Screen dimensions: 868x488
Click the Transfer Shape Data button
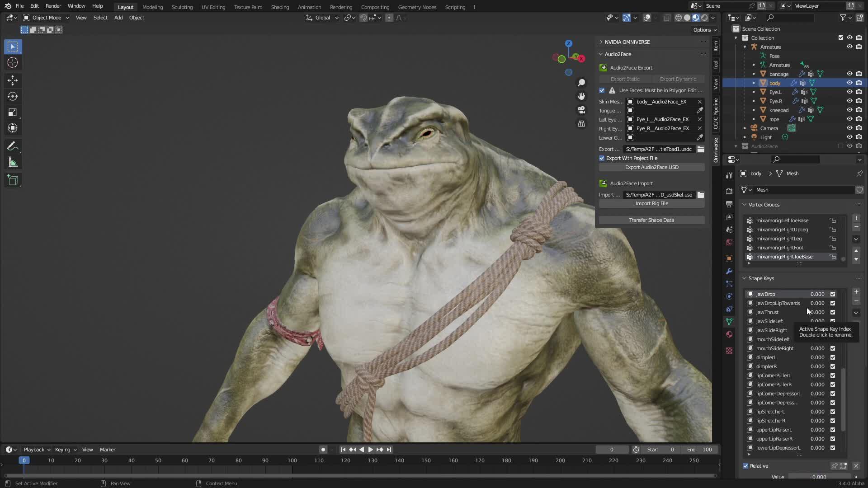click(x=651, y=220)
